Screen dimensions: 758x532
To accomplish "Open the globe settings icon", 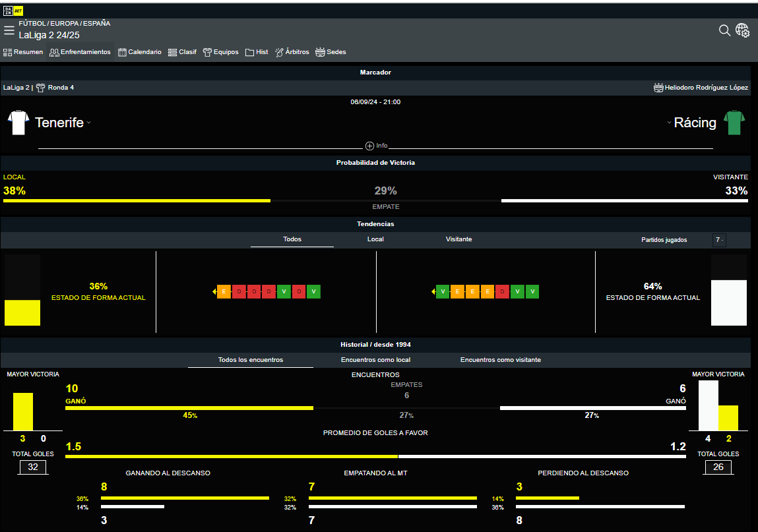I will (x=743, y=30).
